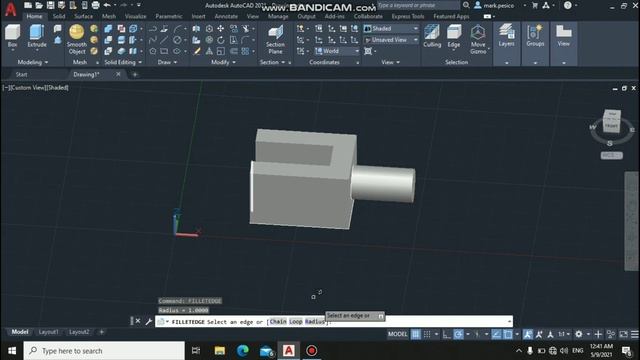Open the annotation scale 1:1 dropdown
Screen dimensions: 640x360
point(564,334)
